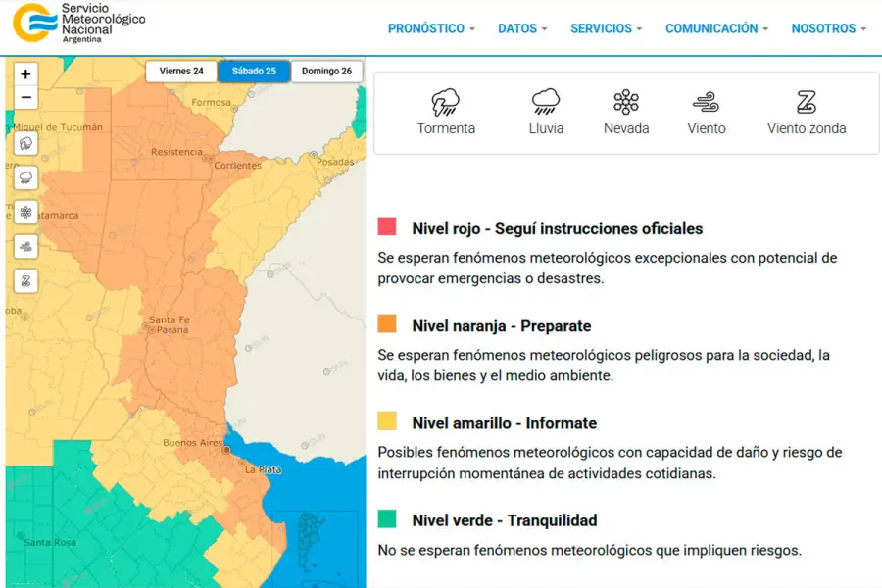Toggle the rain filter in the map's side toolbar
This screenshot has width=882, height=588.
(25, 177)
